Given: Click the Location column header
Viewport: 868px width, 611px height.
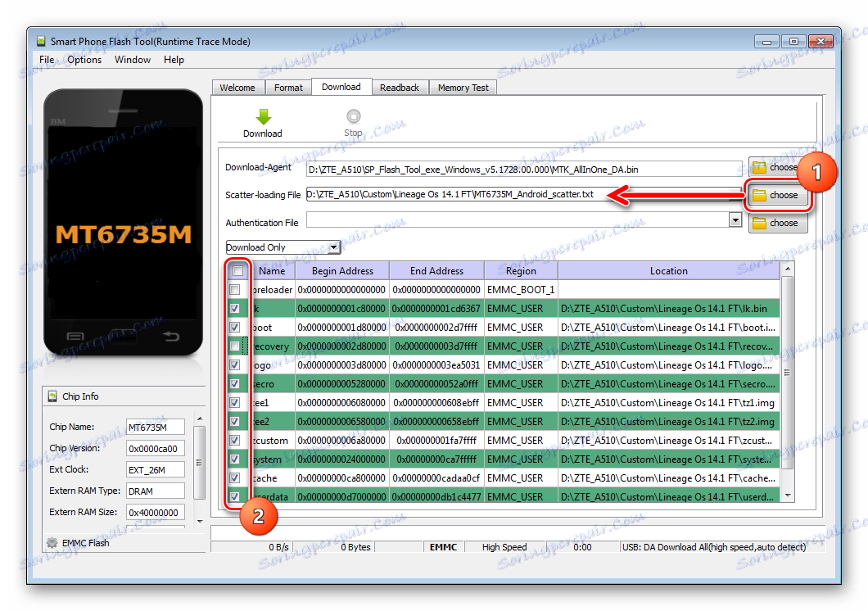Looking at the screenshot, I should 669,270.
